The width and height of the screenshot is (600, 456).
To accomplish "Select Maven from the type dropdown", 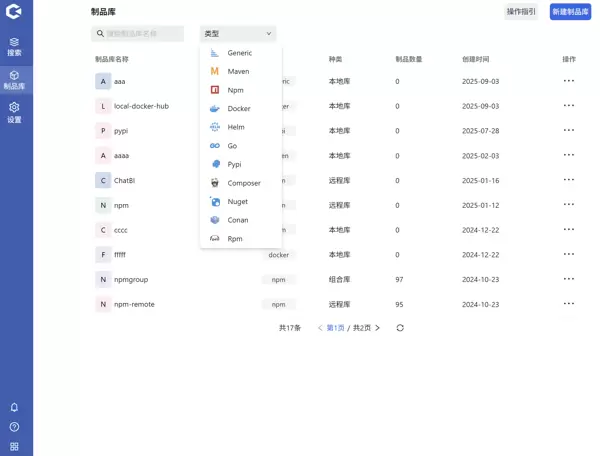I will click(x=238, y=72).
